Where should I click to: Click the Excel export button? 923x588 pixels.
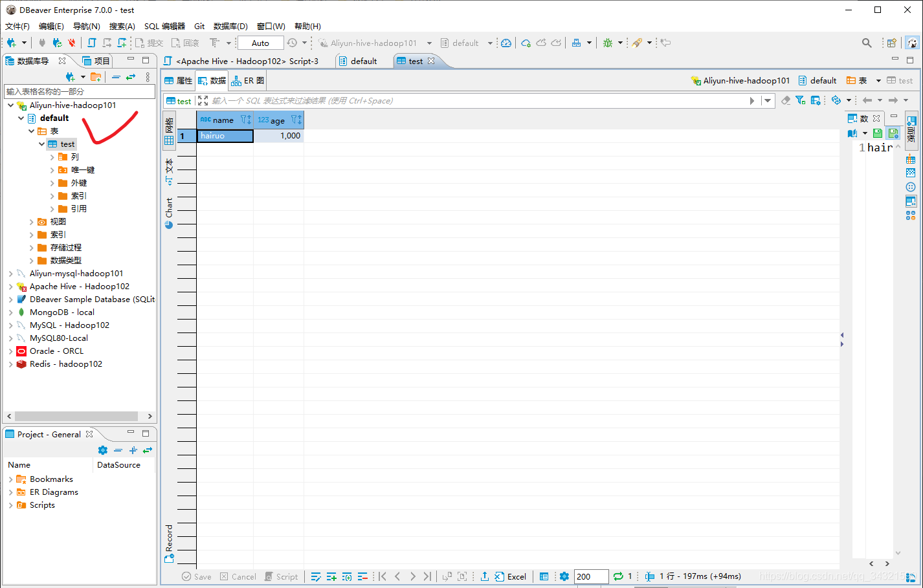click(x=510, y=576)
